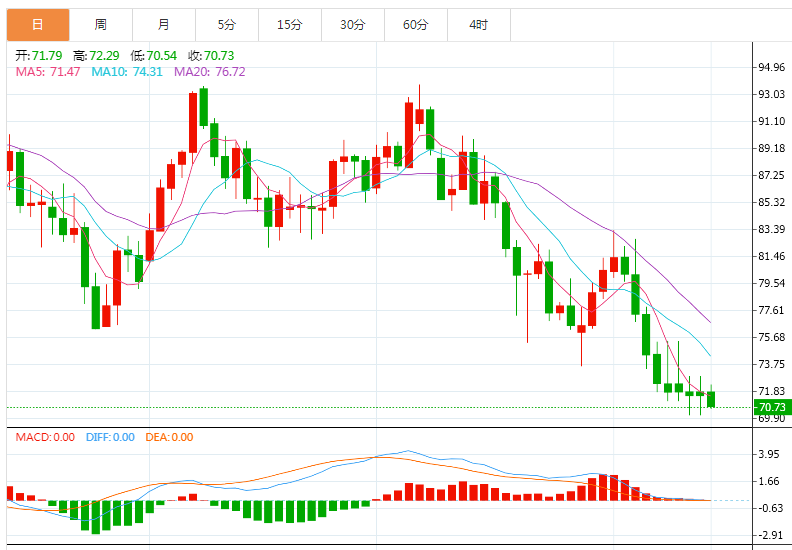This screenshot has height=550, width=792.
Task: Open the 4时 timeframe tab
Action: 479,25
